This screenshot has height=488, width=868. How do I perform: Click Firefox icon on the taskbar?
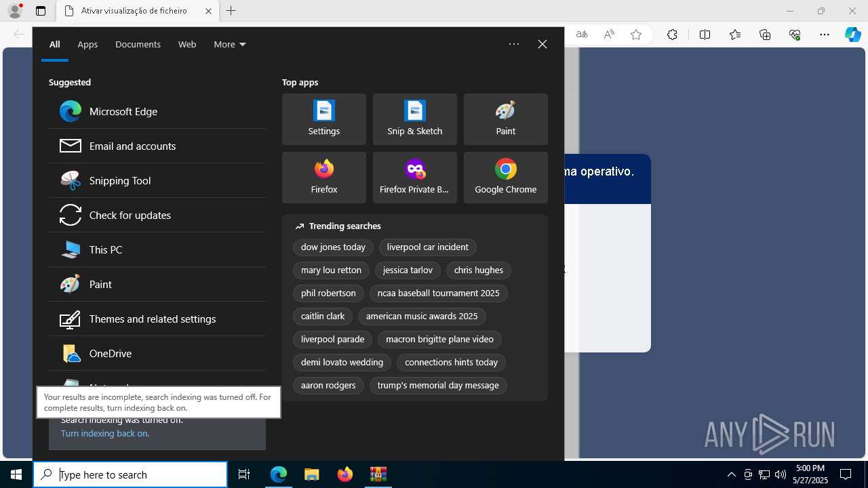(x=344, y=474)
